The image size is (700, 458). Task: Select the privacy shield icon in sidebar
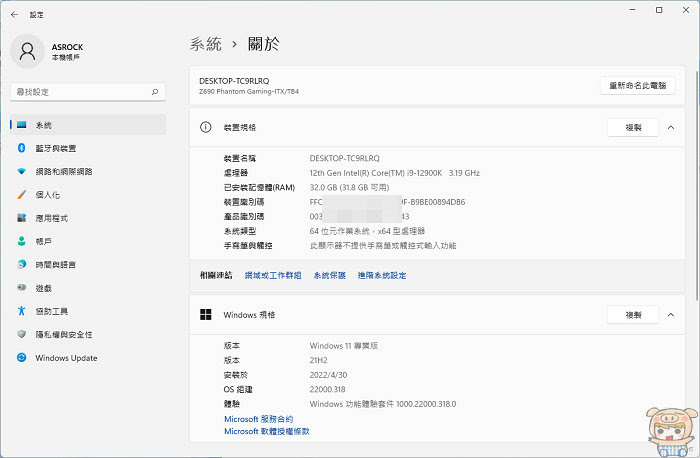click(21, 334)
